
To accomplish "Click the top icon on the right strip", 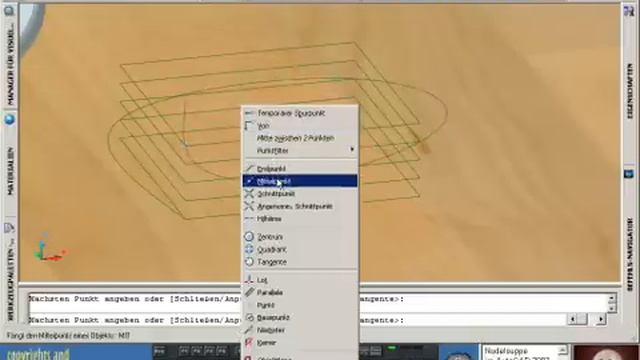I will point(629,11).
